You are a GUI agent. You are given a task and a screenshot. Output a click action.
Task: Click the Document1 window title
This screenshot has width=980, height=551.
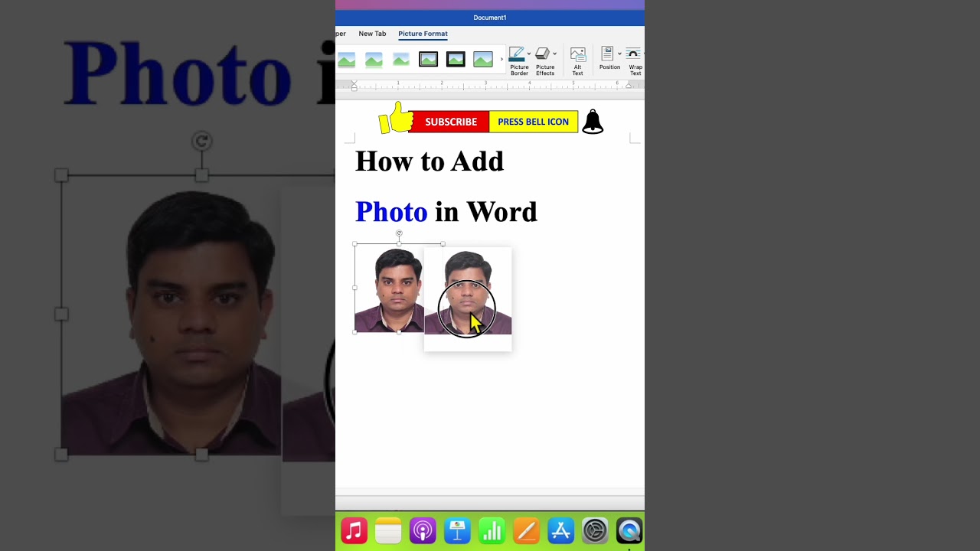click(x=490, y=18)
